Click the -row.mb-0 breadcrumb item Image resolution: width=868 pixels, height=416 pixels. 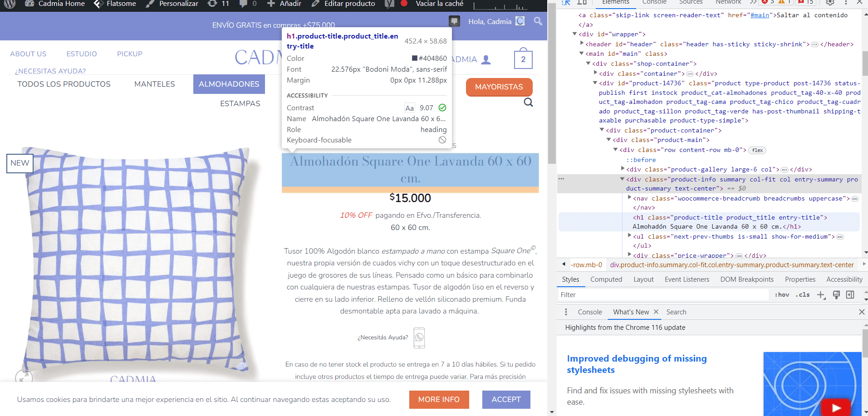[586, 265]
